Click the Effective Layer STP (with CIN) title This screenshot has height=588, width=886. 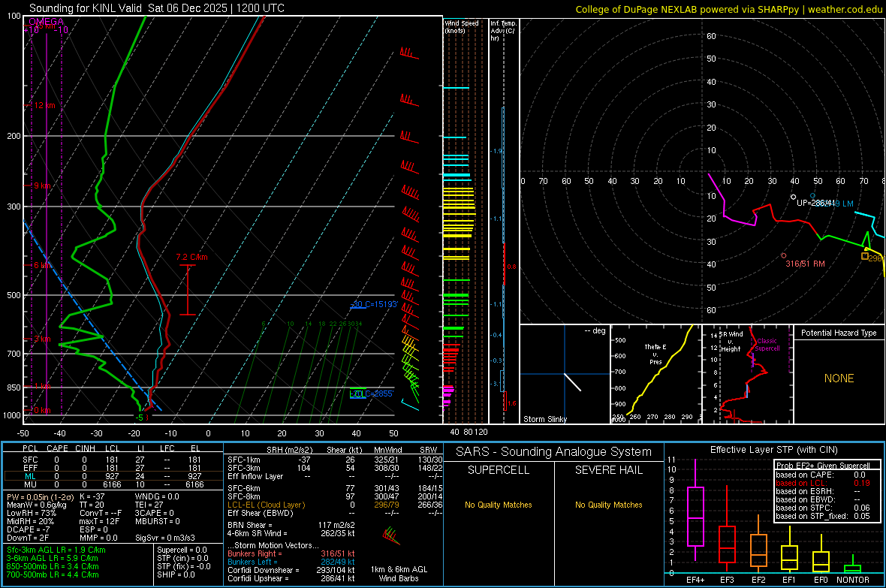(x=773, y=450)
